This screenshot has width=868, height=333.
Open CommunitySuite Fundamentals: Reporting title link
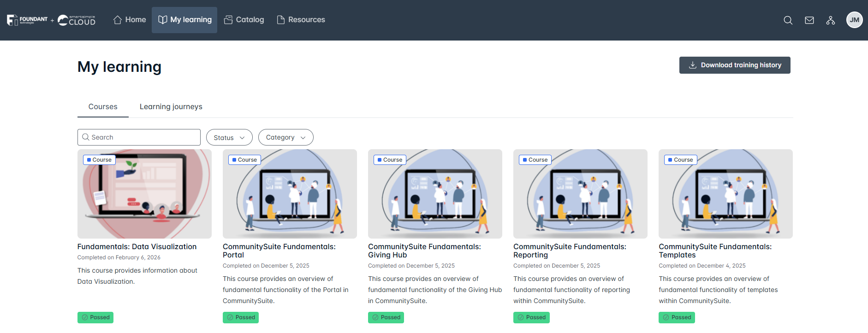coord(570,251)
